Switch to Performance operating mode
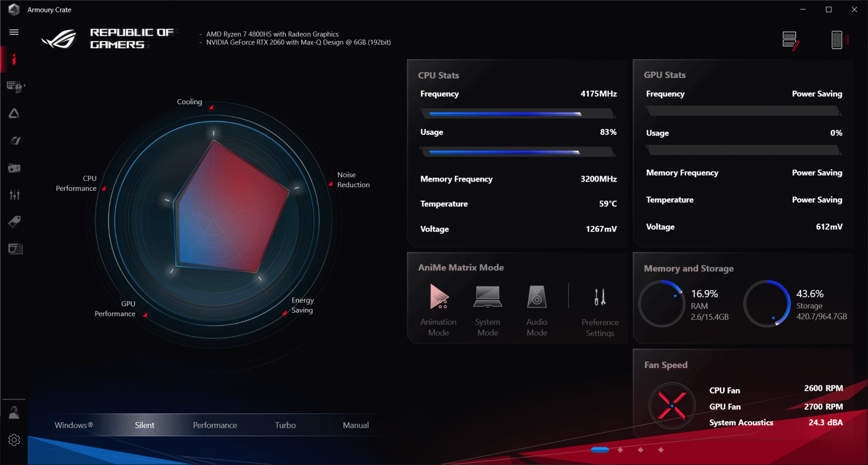The image size is (868, 465). coord(215,425)
